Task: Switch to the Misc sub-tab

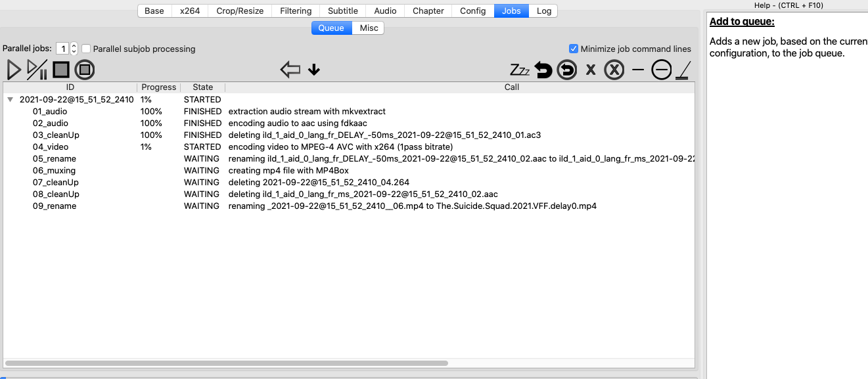Action: 369,28
